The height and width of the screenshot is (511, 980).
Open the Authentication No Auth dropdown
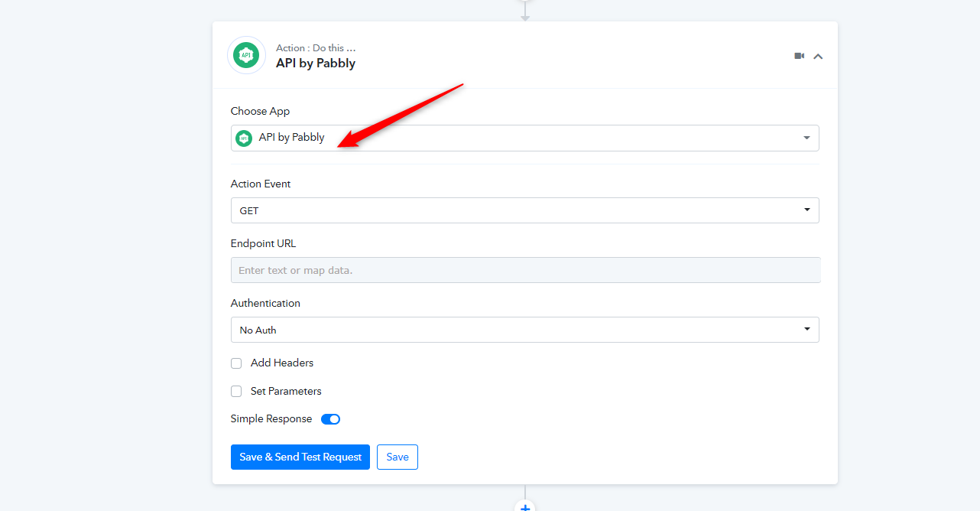click(x=524, y=330)
